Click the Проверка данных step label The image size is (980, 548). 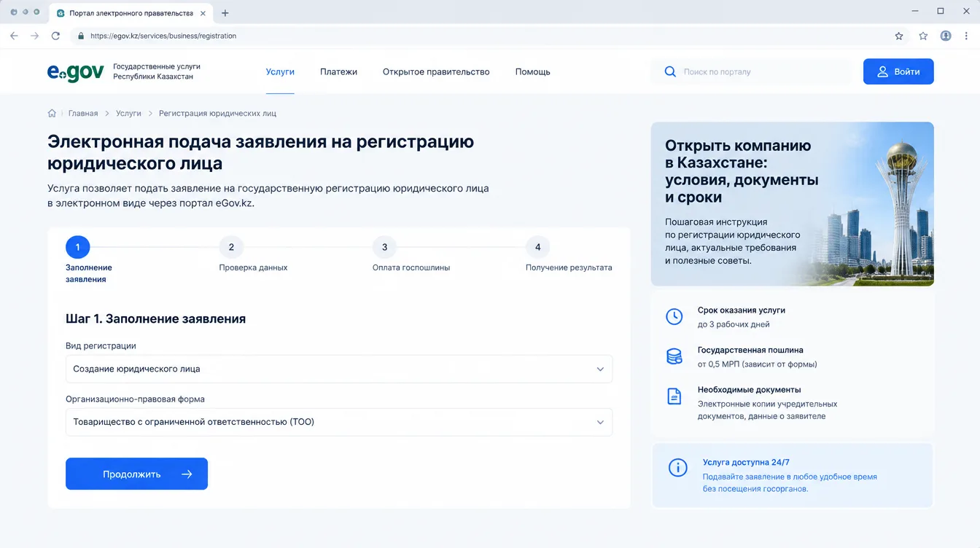pos(253,267)
